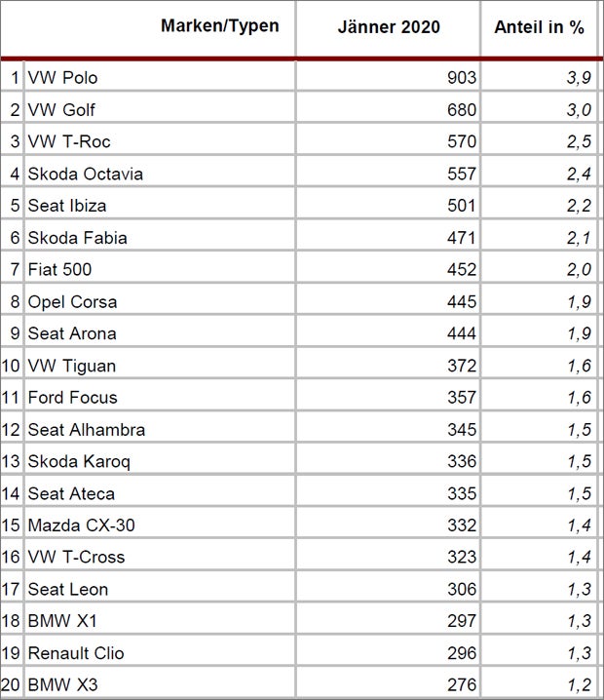The width and height of the screenshot is (604, 700).
Task: Click the Seat Alhambra entry
Action: coord(87,430)
